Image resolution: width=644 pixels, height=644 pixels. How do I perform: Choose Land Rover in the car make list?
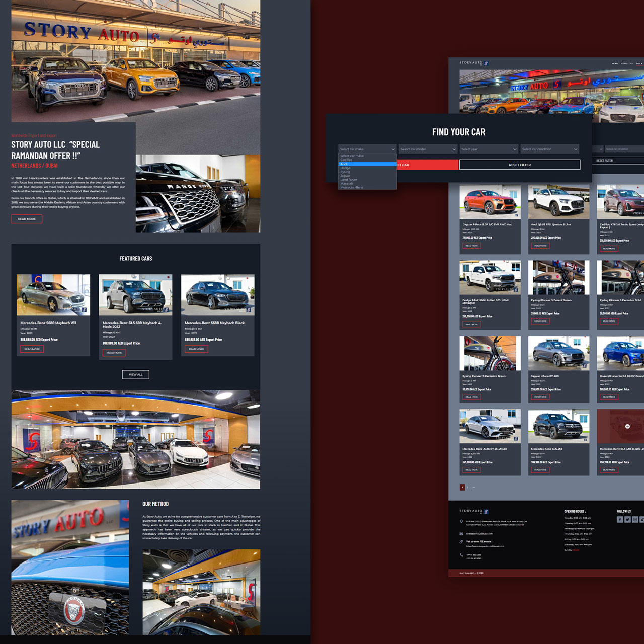pyautogui.click(x=367, y=180)
